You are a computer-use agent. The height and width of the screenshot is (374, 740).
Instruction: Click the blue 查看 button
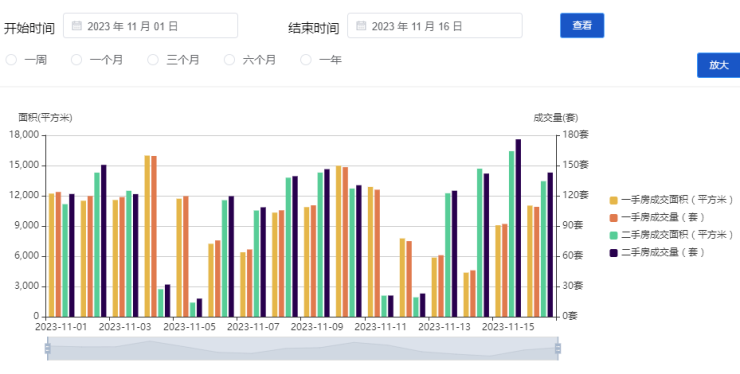tap(582, 26)
